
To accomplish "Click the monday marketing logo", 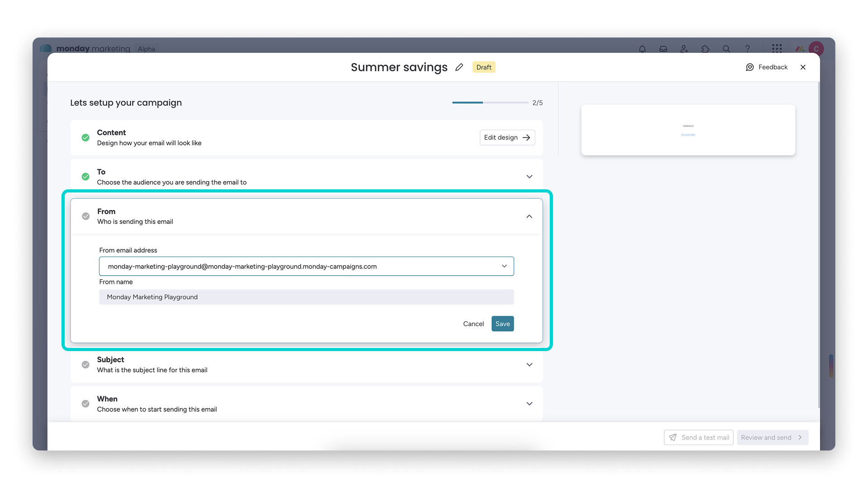I will (85, 48).
